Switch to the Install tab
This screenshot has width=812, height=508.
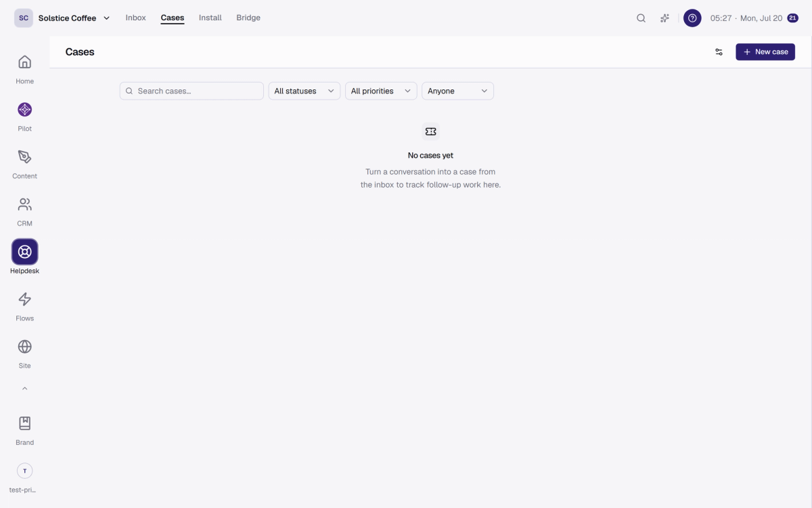210,18
